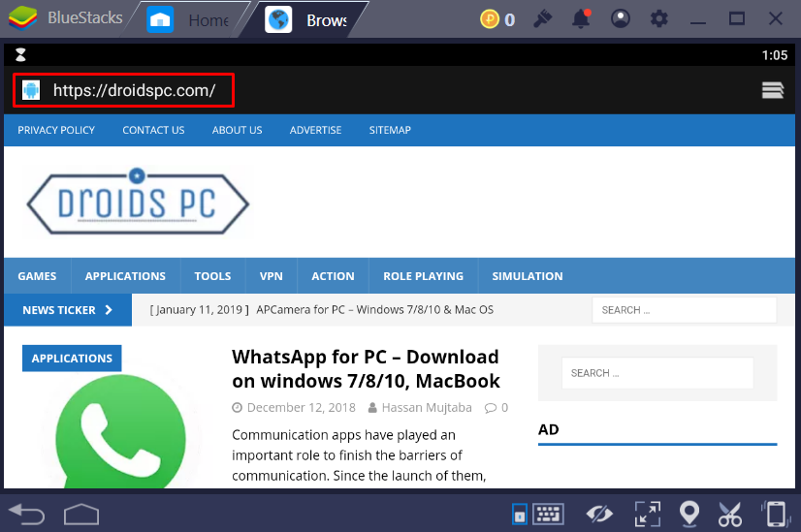Image resolution: width=801 pixels, height=532 pixels.
Task: Open the set location pin icon
Action: pos(689,513)
